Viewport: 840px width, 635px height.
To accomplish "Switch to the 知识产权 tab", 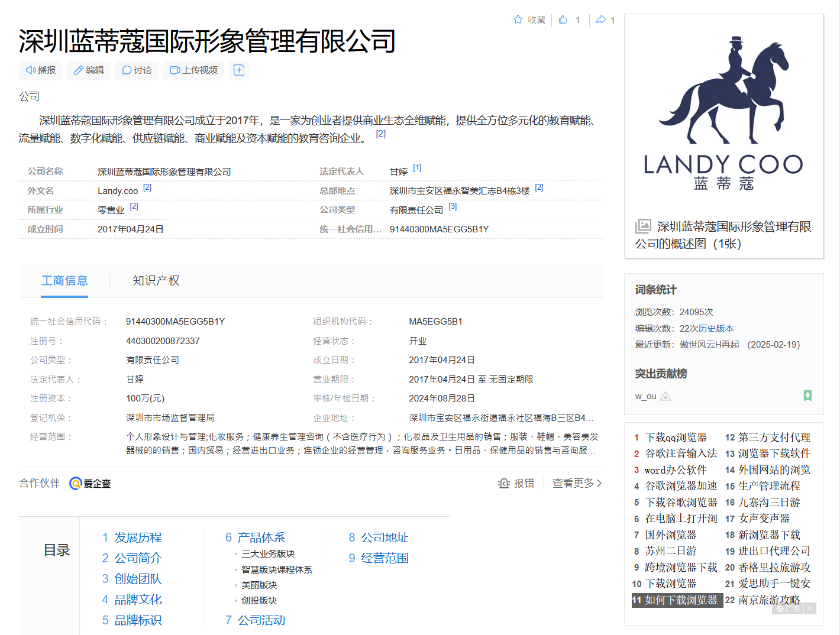I will coord(156,281).
